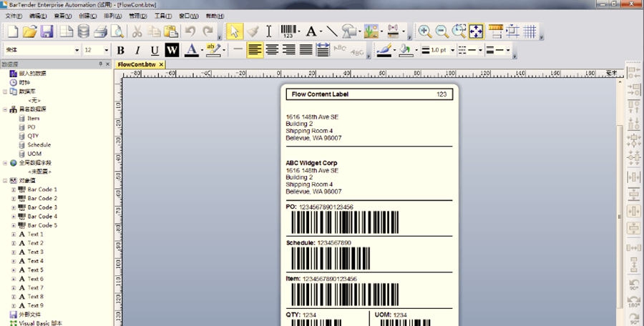Click the Zoom In magnifier
This screenshot has width=644, height=326.
point(425,31)
